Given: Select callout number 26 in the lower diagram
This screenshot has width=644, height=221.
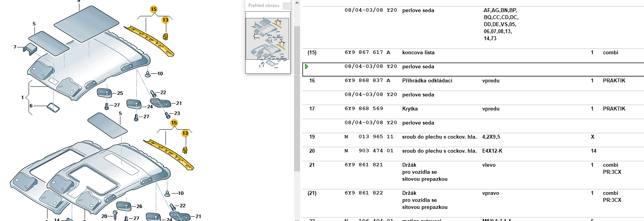Looking at the screenshot, I should tap(139, 207).
